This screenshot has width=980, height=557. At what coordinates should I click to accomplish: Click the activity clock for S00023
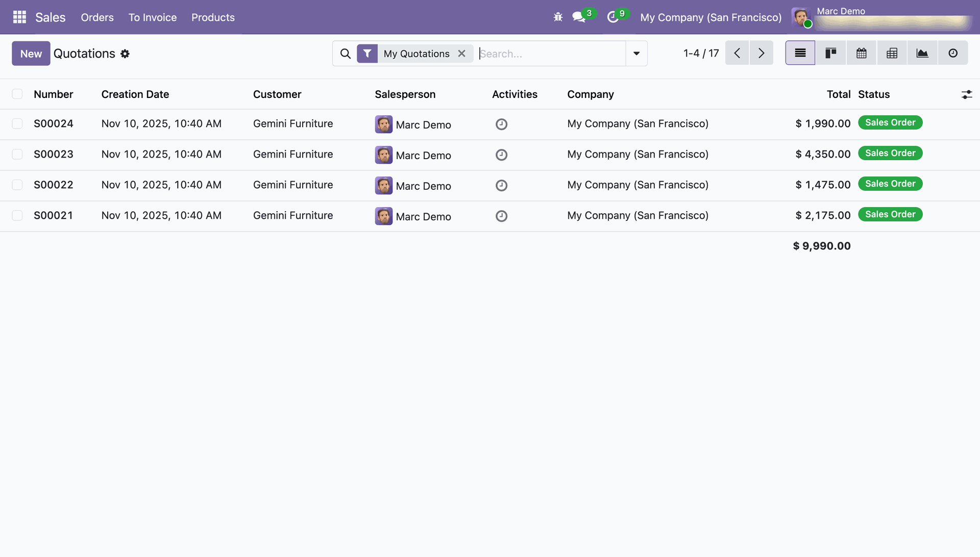click(x=501, y=155)
